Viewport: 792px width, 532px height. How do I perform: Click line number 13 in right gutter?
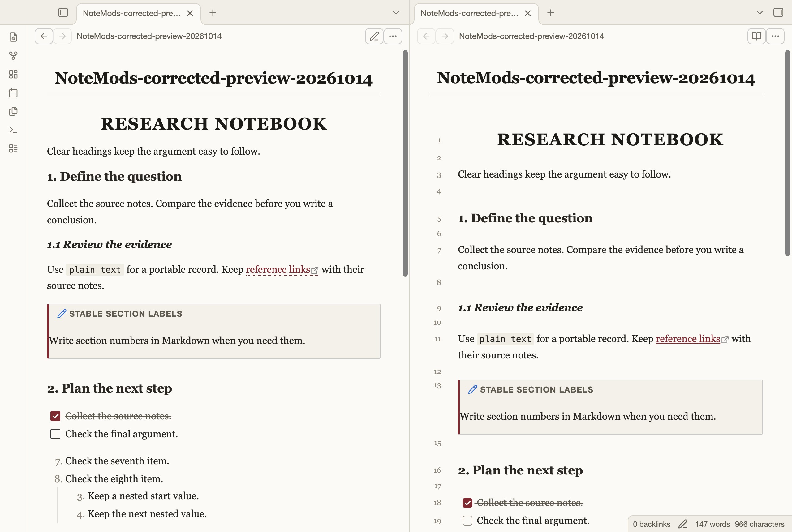click(x=437, y=385)
